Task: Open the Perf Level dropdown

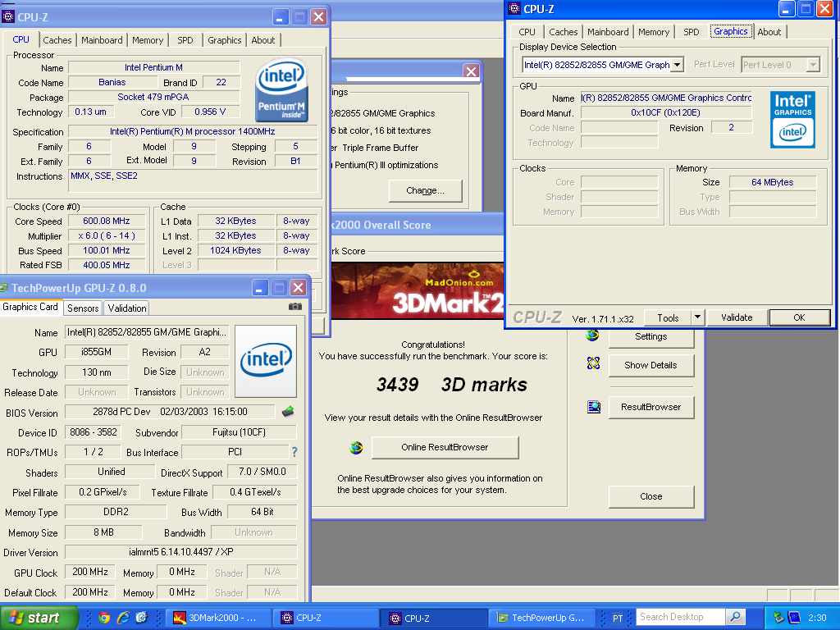Action: 813,65
